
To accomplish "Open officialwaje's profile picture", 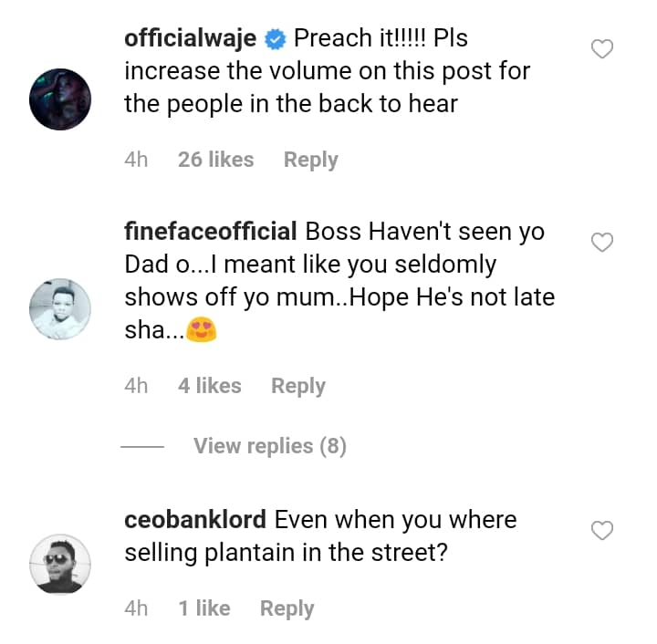I will coord(61,99).
